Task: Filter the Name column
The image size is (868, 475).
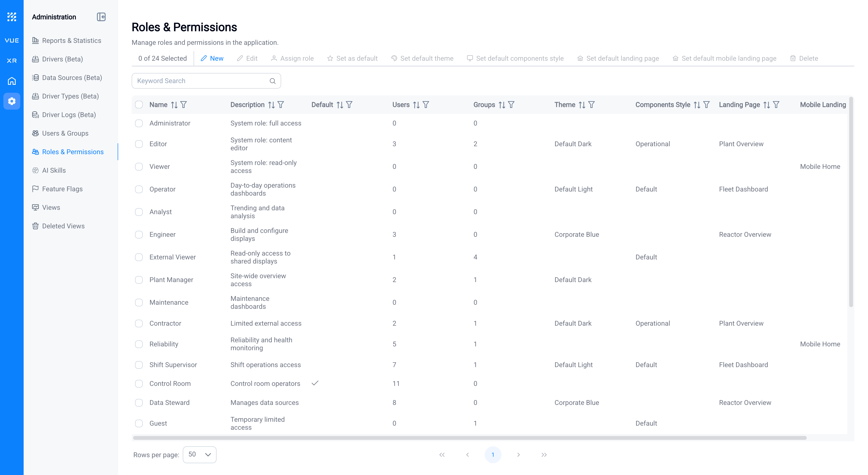Action: pyautogui.click(x=184, y=105)
